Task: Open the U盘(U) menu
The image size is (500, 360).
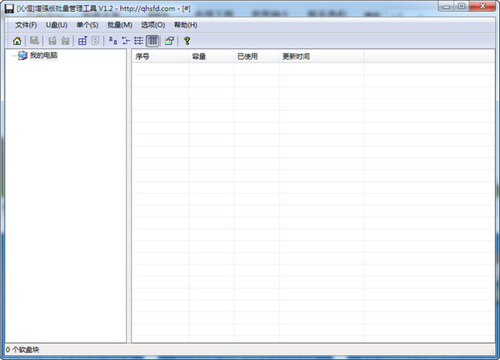Action: click(x=57, y=25)
